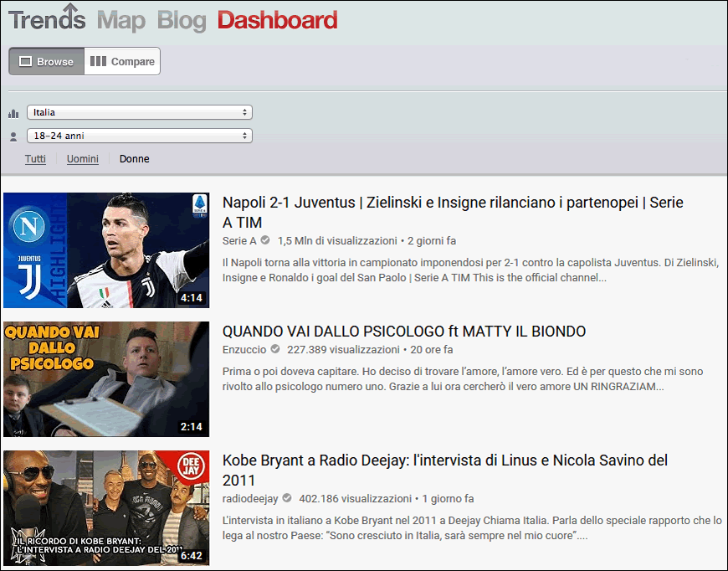
Task: Open the Map tab
Action: (121, 20)
